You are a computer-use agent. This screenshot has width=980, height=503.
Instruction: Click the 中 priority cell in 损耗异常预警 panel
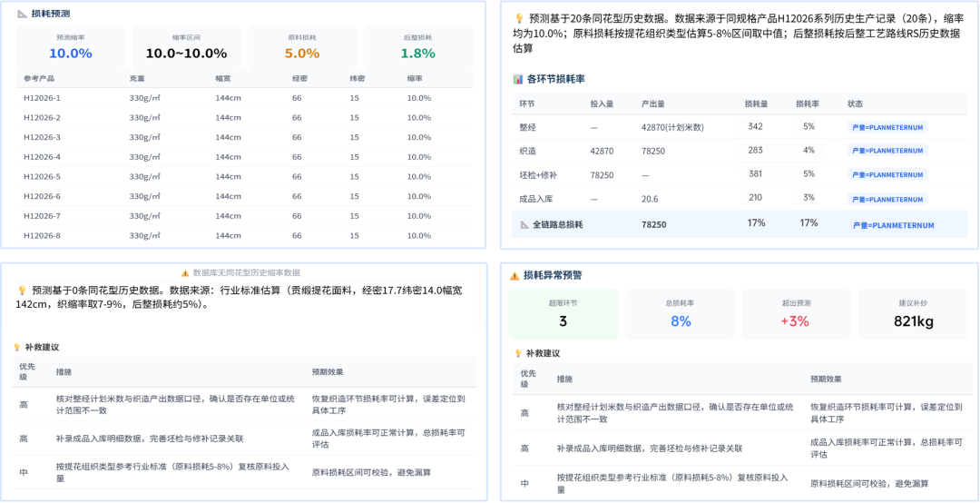coord(524,484)
